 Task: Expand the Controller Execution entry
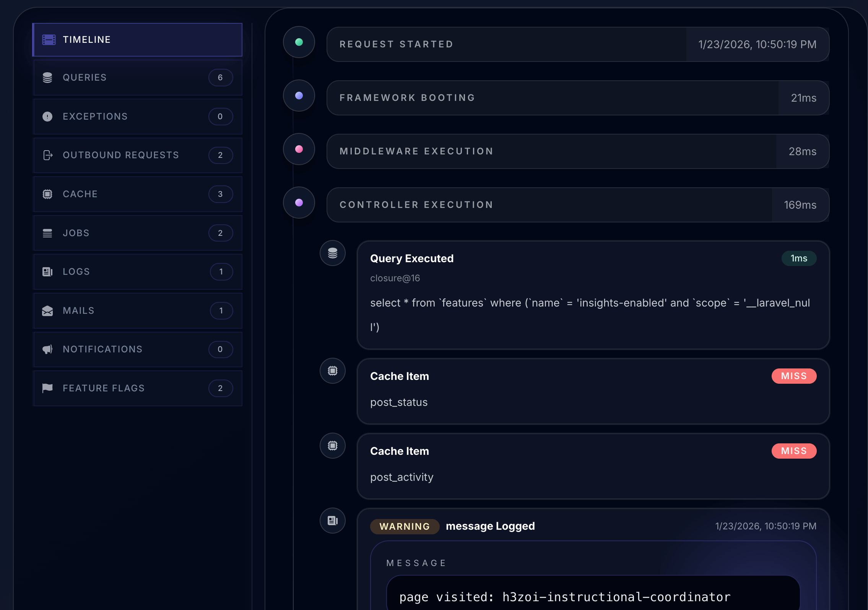[578, 205]
